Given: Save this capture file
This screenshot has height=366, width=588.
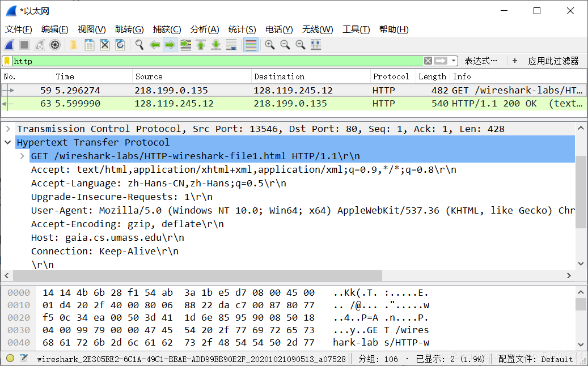Looking at the screenshot, I should [x=89, y=45].
